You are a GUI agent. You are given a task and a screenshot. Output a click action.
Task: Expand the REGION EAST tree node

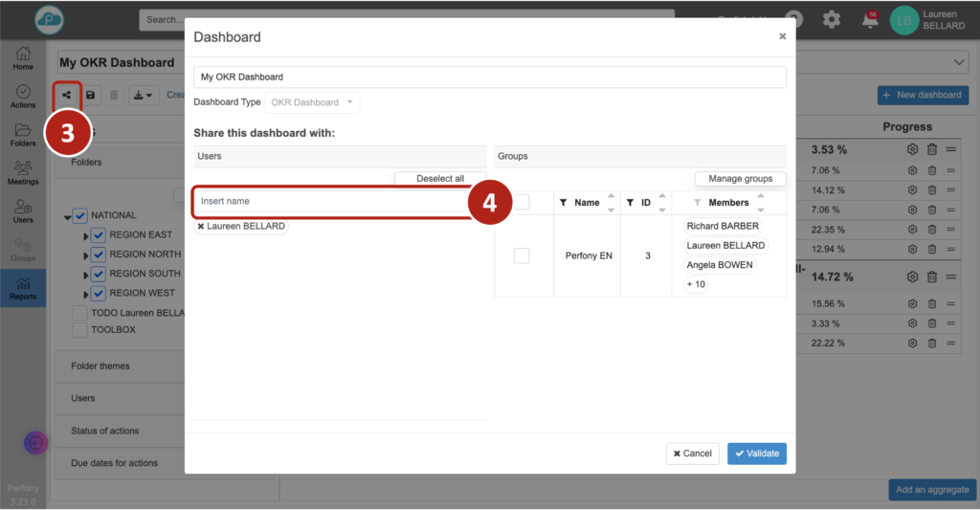[x=85, y=235]
